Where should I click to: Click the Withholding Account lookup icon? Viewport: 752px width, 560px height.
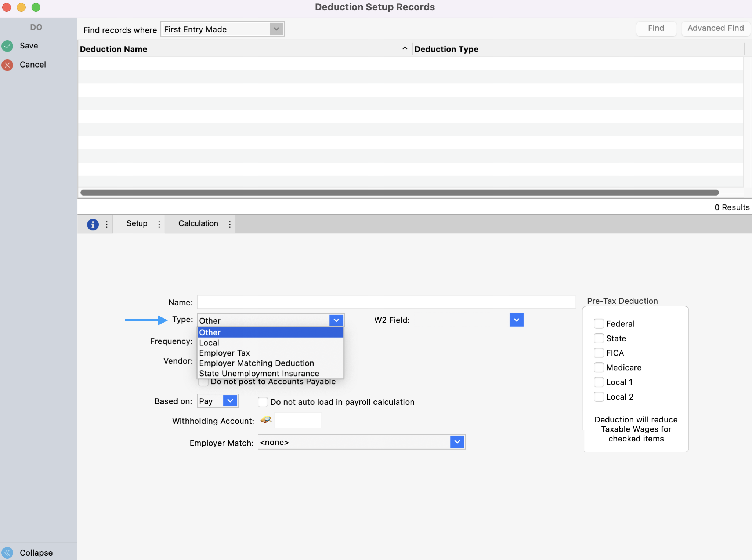point(266,420)
